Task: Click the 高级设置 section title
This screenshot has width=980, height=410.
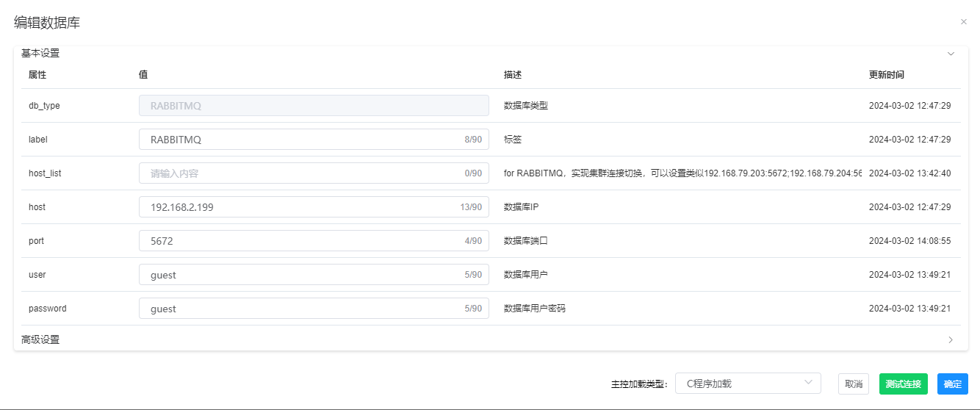Action: tap(40, 339)
